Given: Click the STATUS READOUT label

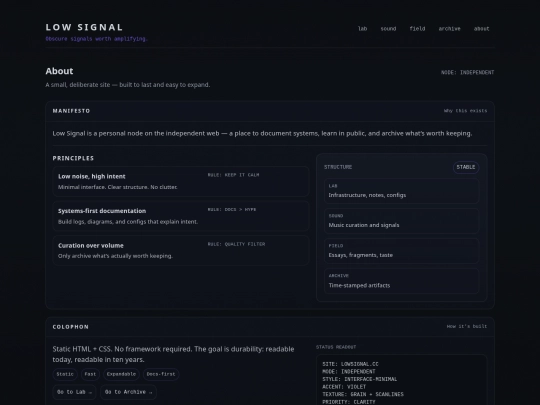Looking at the screenshot, I should (x=336, y=347).
